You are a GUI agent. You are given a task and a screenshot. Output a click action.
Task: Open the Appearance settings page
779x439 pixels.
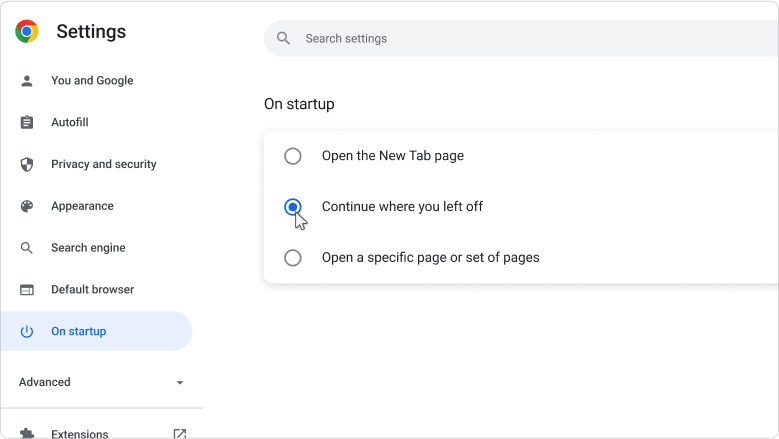pyautogui.click(x=82, y=206)
